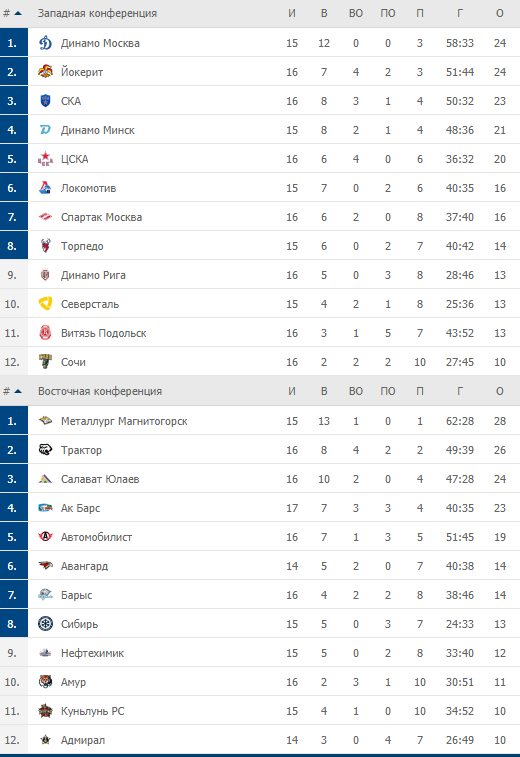
Task: Click the Динамо Москва team logo
Action: pyautogui.click(x=45, y=43)
